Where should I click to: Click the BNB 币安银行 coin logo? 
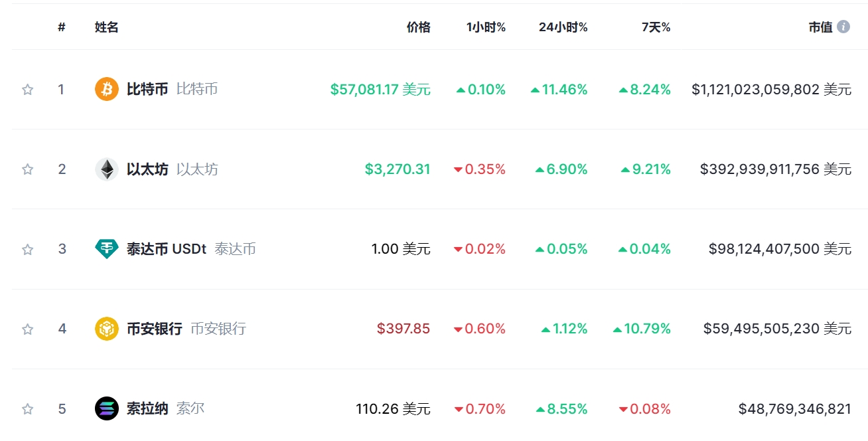(106, 328)
